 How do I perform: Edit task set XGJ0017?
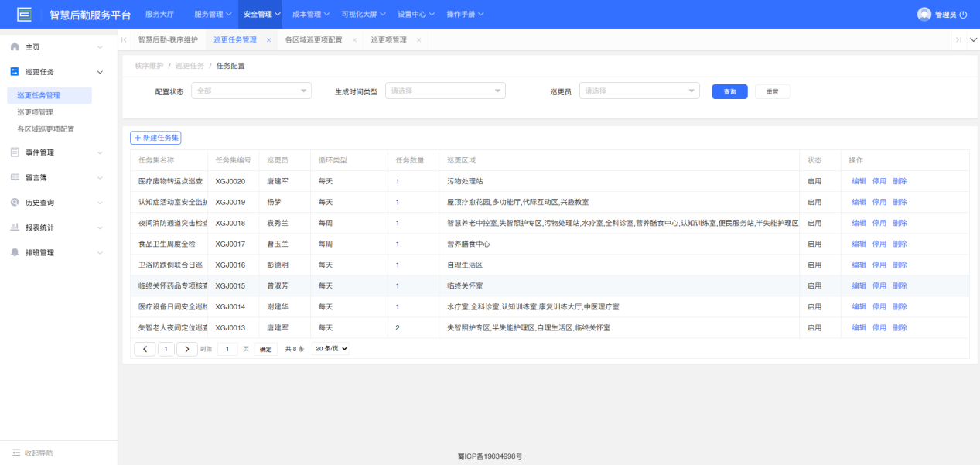859,244
